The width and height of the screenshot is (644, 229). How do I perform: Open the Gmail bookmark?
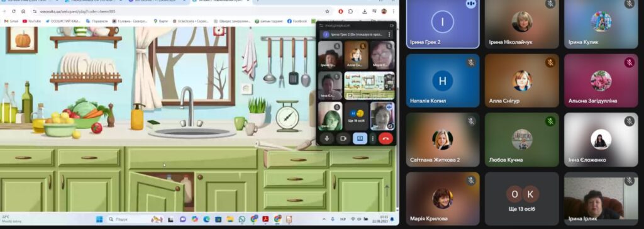coord(11,21)
